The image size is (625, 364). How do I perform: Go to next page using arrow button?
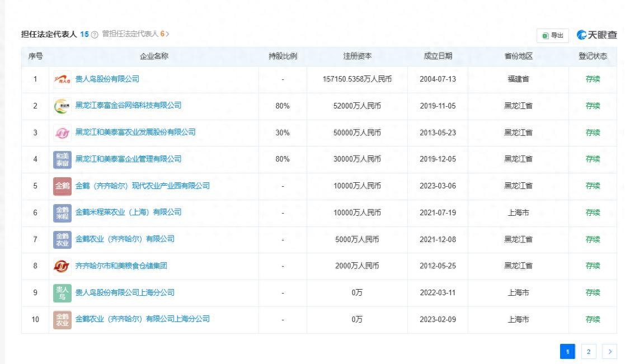(x=609, y=352)
